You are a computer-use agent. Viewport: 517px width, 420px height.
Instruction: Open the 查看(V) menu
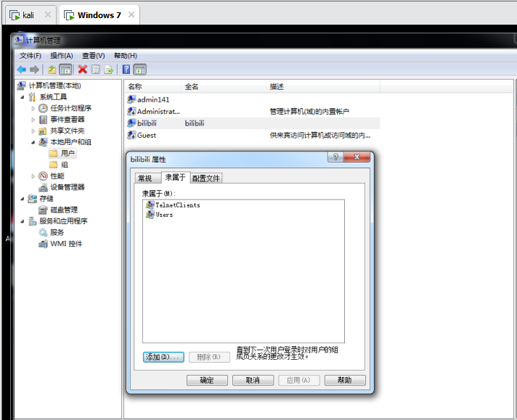(x=94, y=56)
